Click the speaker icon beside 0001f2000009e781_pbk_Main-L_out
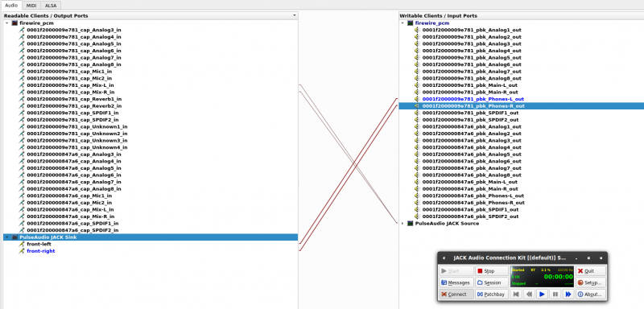 [417, 85]
